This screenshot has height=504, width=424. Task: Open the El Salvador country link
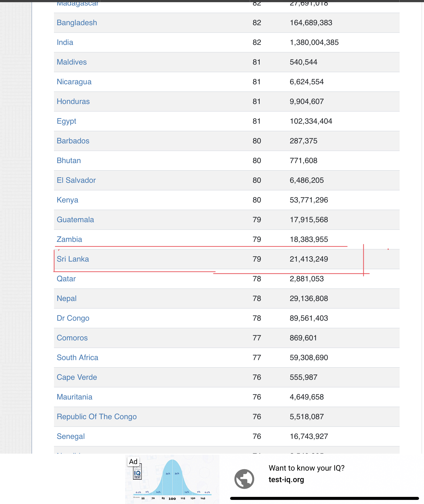76,180
